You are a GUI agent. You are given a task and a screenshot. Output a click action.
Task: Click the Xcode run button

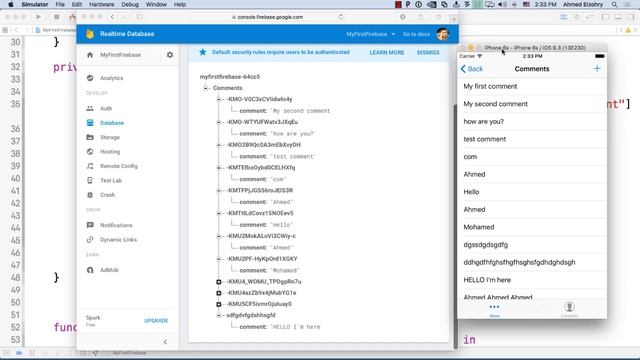coord(38,17)
